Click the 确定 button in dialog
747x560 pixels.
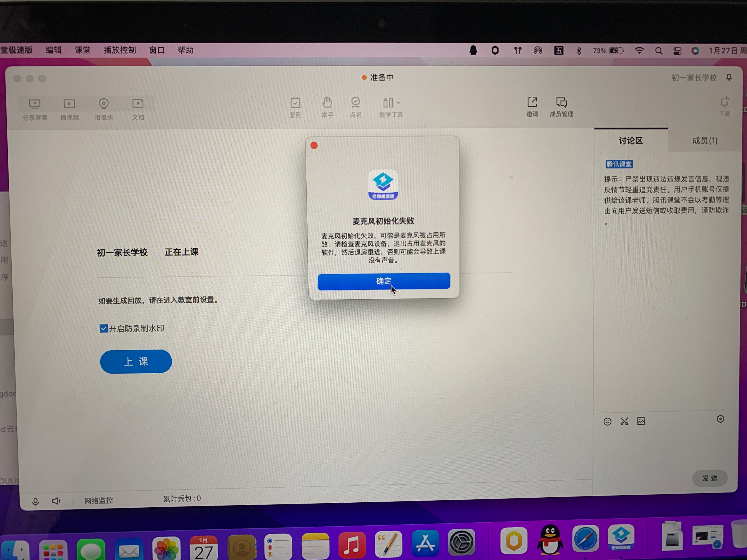coord(384,281)
